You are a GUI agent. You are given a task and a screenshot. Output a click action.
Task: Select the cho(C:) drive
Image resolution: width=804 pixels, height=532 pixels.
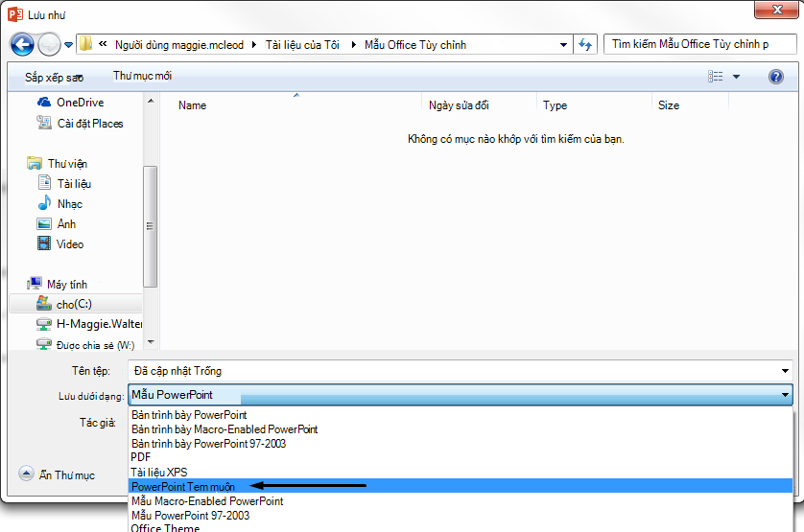pyautogui.click(x=76, y=304)
